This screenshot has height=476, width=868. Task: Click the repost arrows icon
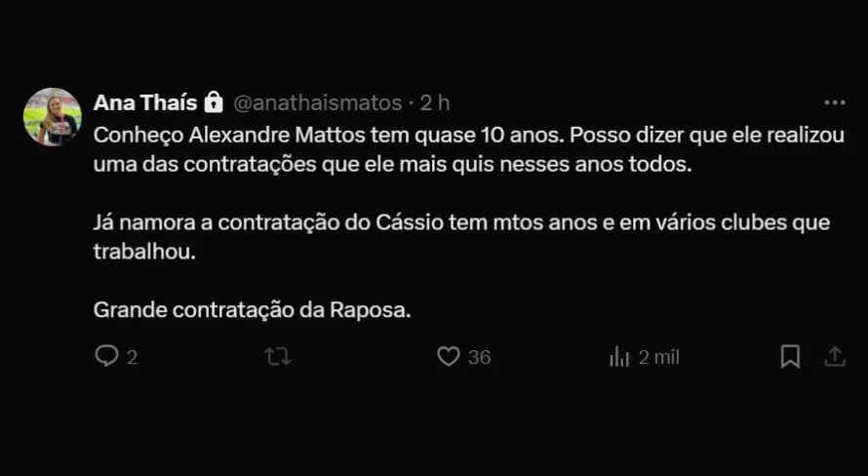(278, 357)
